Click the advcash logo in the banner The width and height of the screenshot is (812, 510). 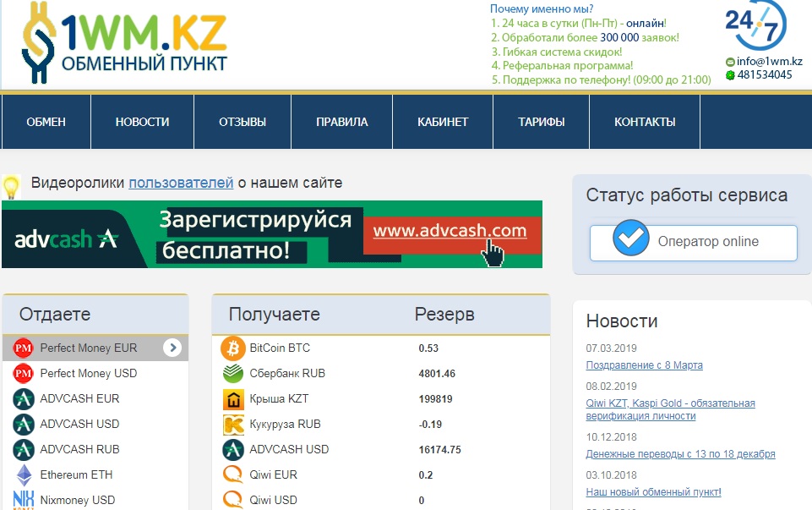(66, 239)
